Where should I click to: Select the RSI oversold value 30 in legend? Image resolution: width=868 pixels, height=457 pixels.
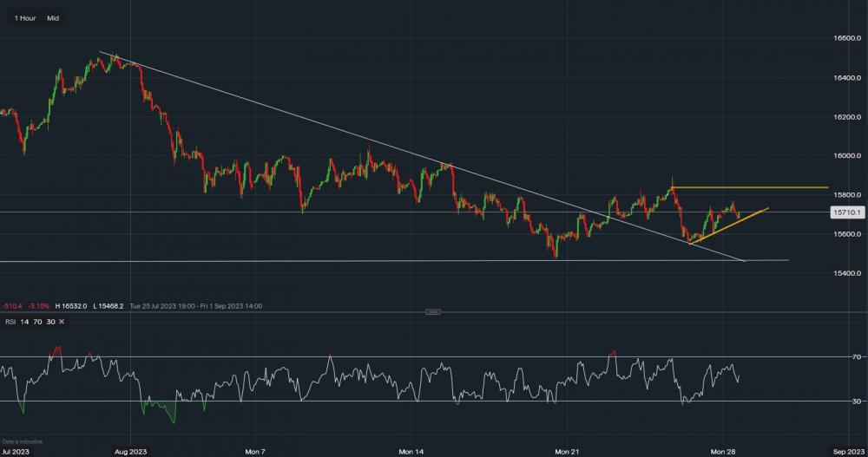[x=50, y=322]
